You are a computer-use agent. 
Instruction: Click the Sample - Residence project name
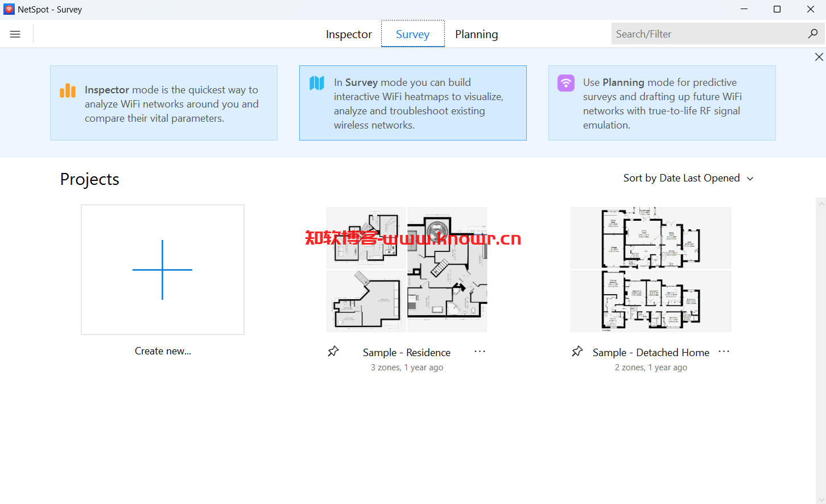[407, 353]
